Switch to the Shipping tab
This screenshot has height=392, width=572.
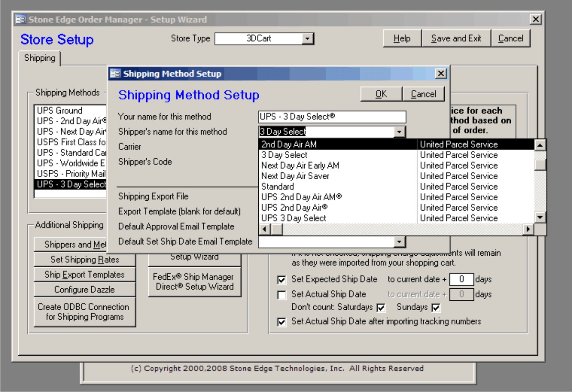point(40,58)
